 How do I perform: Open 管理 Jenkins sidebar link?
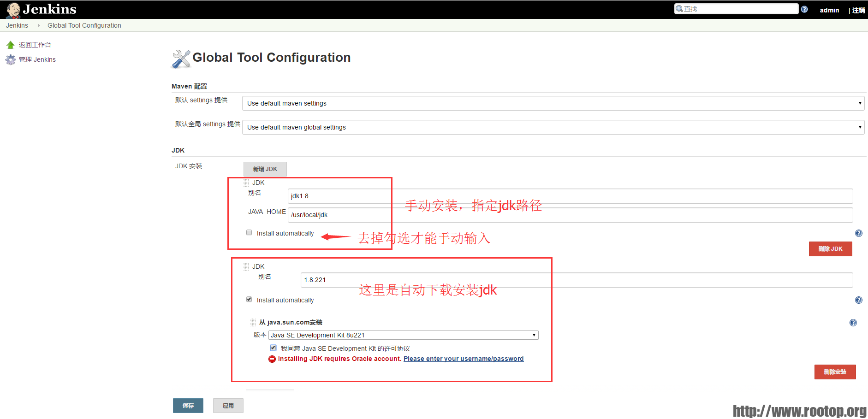click(x=37, y=59)
